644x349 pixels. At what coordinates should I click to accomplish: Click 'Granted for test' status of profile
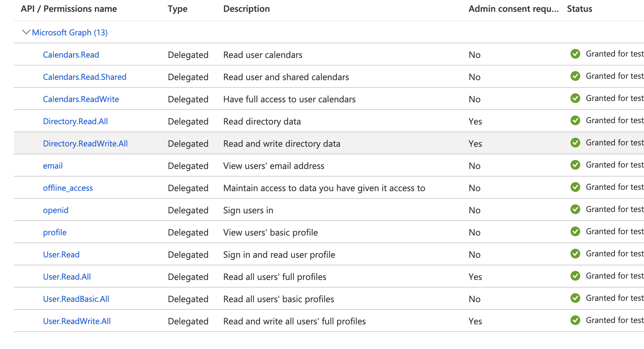[x=615, y=231]
